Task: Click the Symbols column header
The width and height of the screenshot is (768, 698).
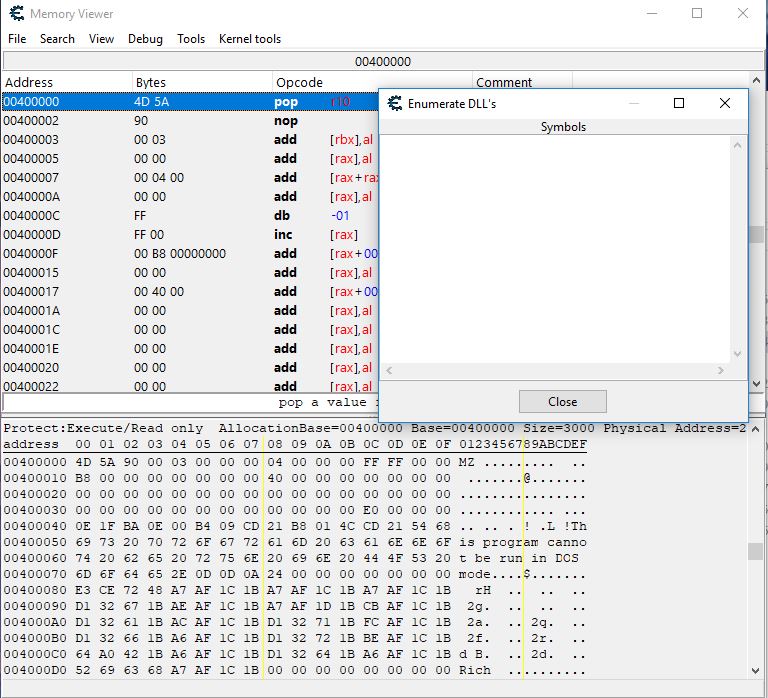Action: 563,127
